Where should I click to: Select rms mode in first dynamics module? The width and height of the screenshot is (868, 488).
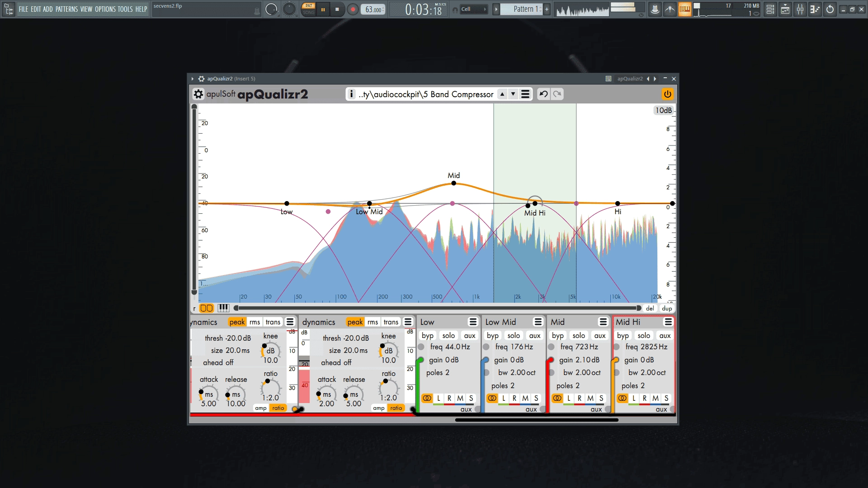[x=255, y=322]
